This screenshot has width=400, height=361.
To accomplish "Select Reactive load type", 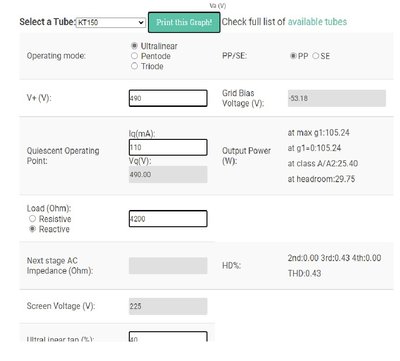I will [32, 229].
